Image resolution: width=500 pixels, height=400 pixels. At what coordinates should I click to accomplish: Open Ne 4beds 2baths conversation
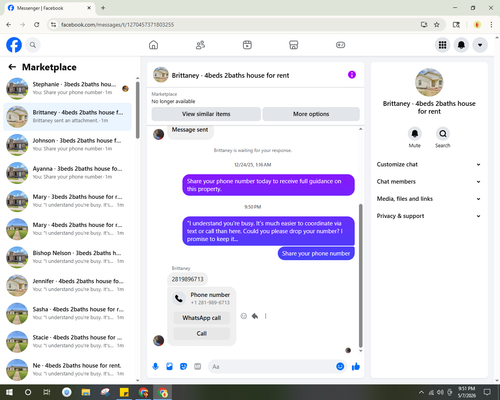coord(67,369)
